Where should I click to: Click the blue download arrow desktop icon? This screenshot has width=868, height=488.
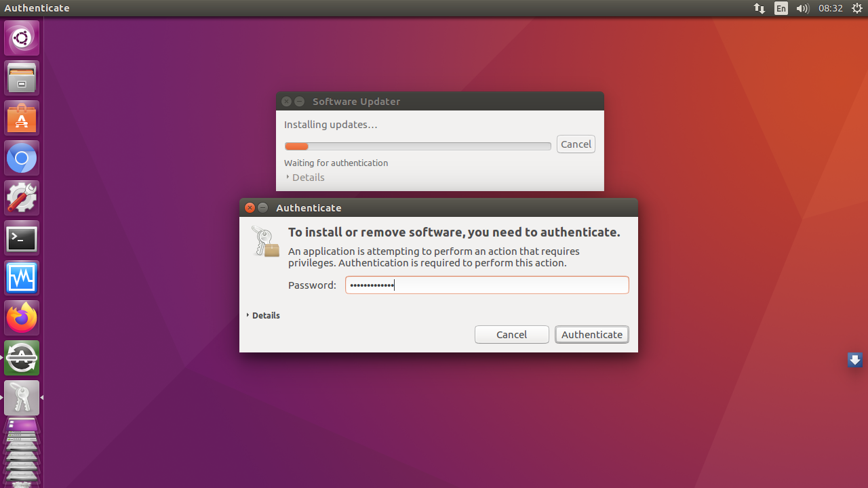[854, 360]
